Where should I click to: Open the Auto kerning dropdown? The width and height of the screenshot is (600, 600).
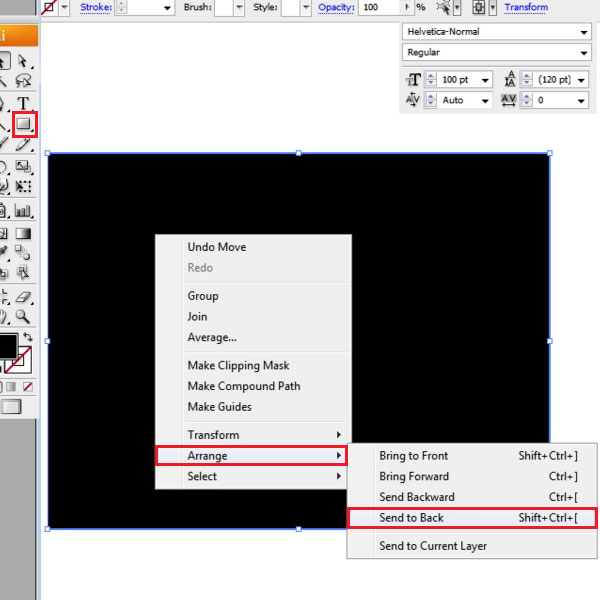click(x=485, y=101)
